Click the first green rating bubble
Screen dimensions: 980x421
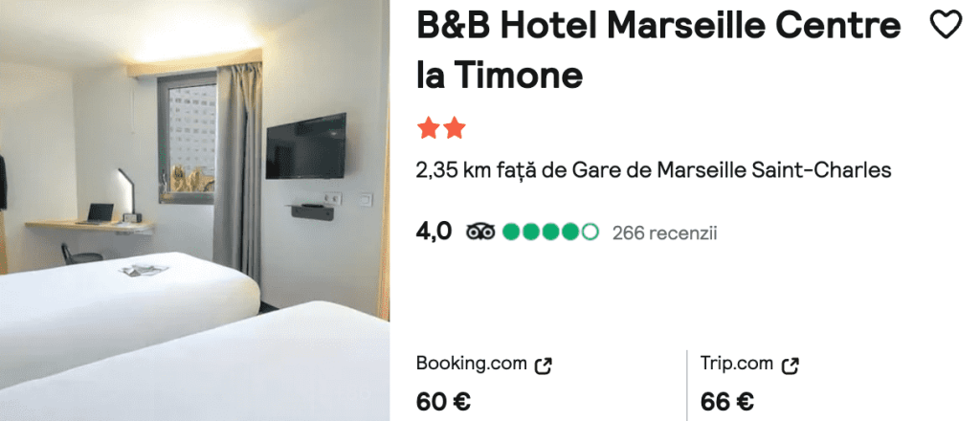(512, 233)
